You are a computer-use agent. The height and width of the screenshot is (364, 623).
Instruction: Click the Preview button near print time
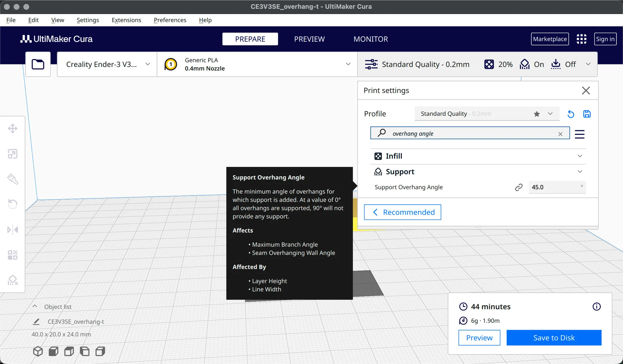point(479,338)
